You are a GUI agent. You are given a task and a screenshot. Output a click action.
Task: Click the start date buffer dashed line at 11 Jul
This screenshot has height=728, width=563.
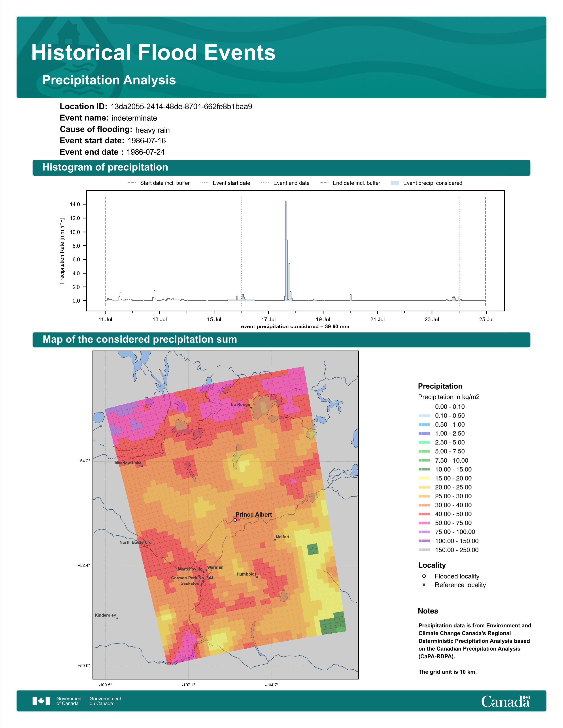click(x=105, y=251)
